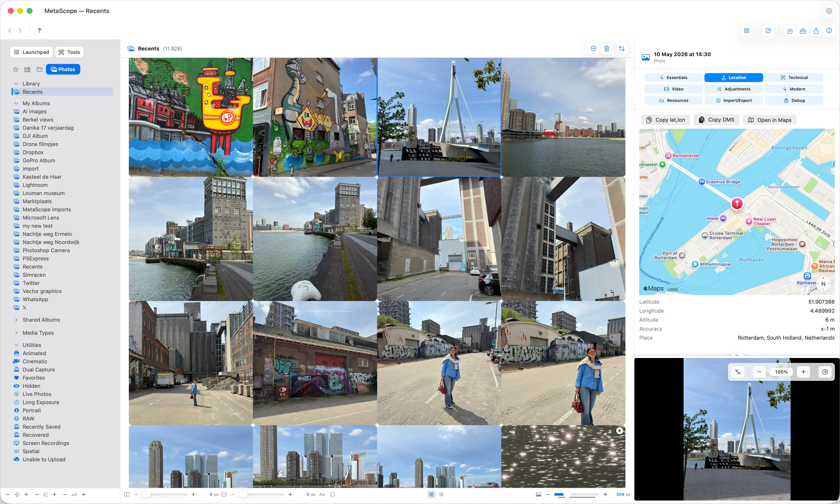The width and height of the screenshot is (840, 504).
Task: Select the Screen Recordings item
Action: 46,443
